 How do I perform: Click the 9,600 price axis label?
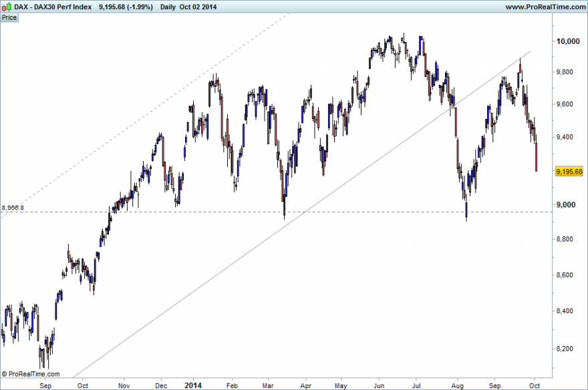(565, 104)
